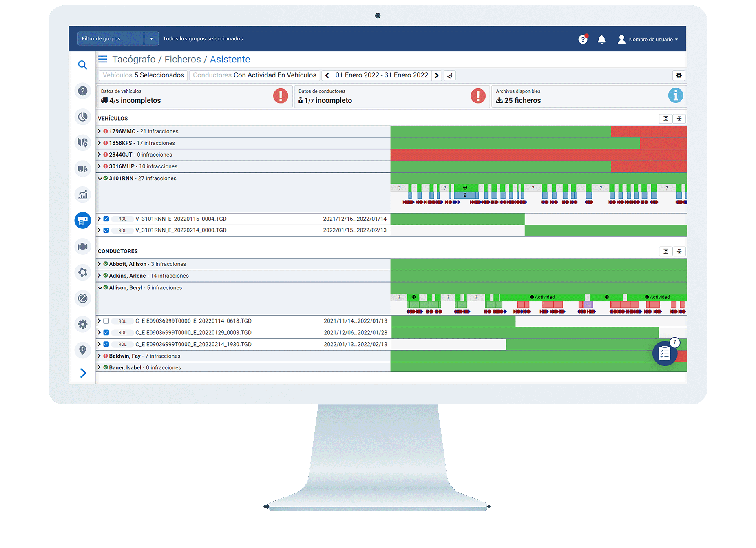Open the top-bar help icon with red dot
756x548 pixels.
[x=583, y=39]
